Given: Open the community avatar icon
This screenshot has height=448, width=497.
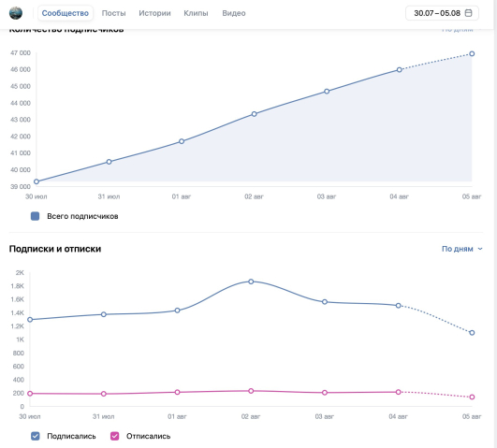Looking at the screenshot, I should click(x=16, y=13).
